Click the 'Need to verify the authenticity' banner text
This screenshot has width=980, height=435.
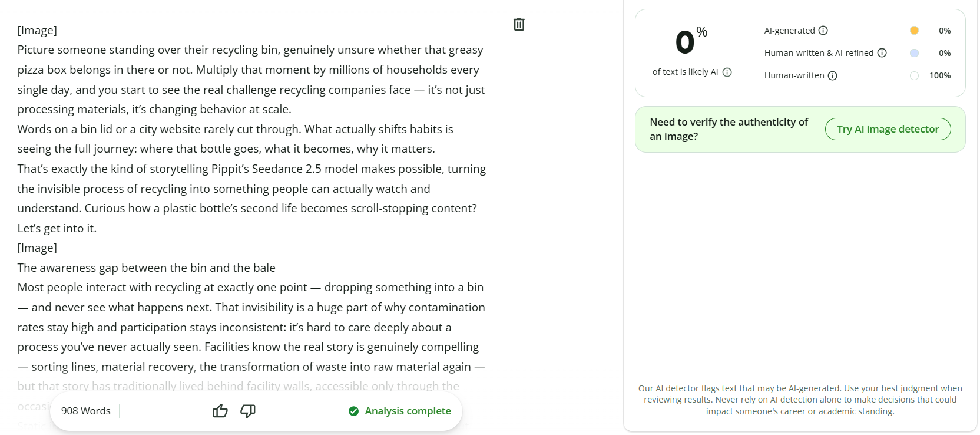[x=729, y=129]
